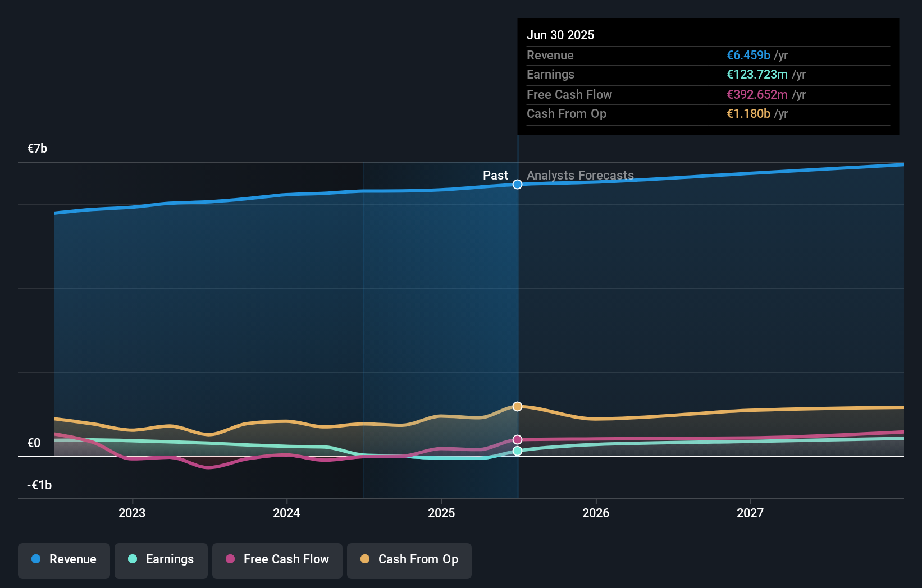The image size is (922, 588).
Task: Click the blue Revenue legend dot
Action: [36, 559]
